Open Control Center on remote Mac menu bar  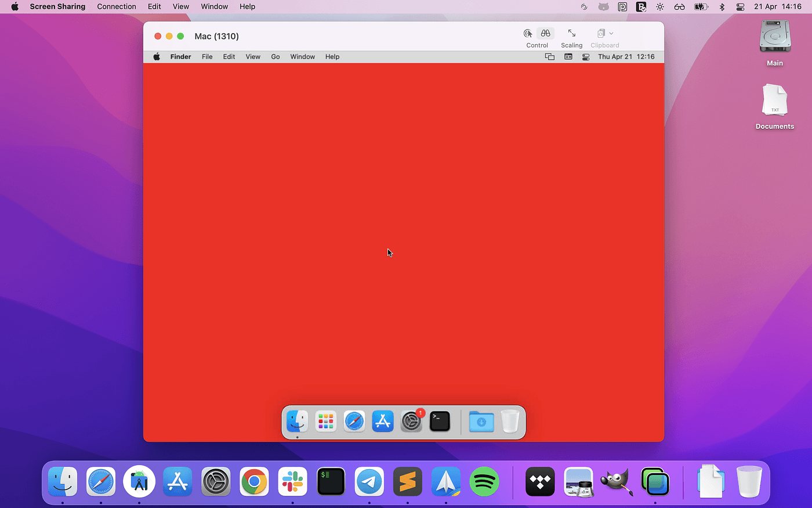coord(586,57)
